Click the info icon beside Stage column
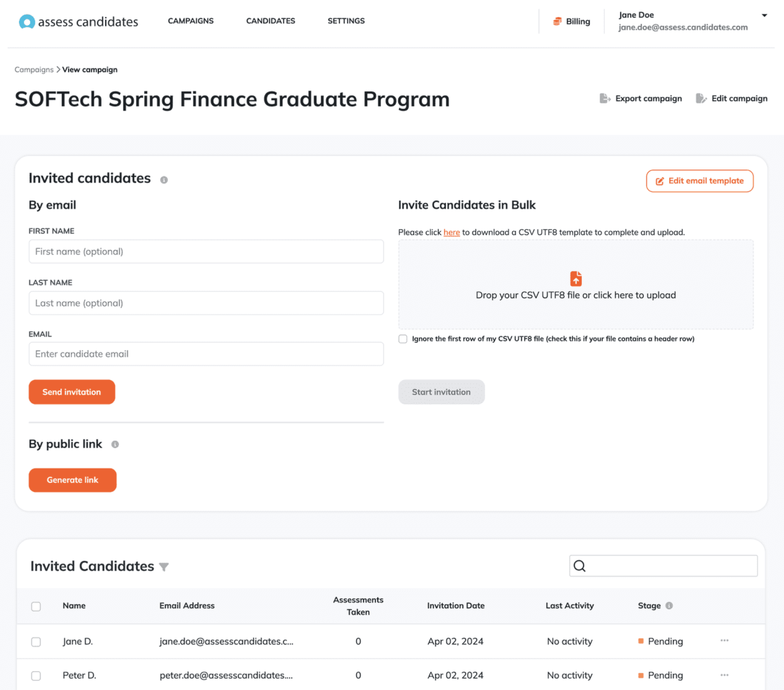This screenshot has height=690, width=784. pyautogui.click(x=669, y=605)
